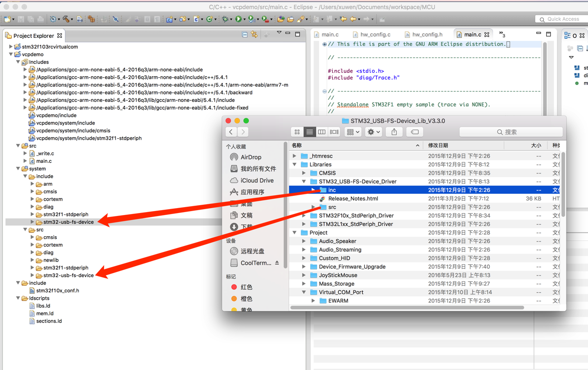Expand stm32f103rcvirtualcom project
The image size is (588, 370).
coord(10,47)
